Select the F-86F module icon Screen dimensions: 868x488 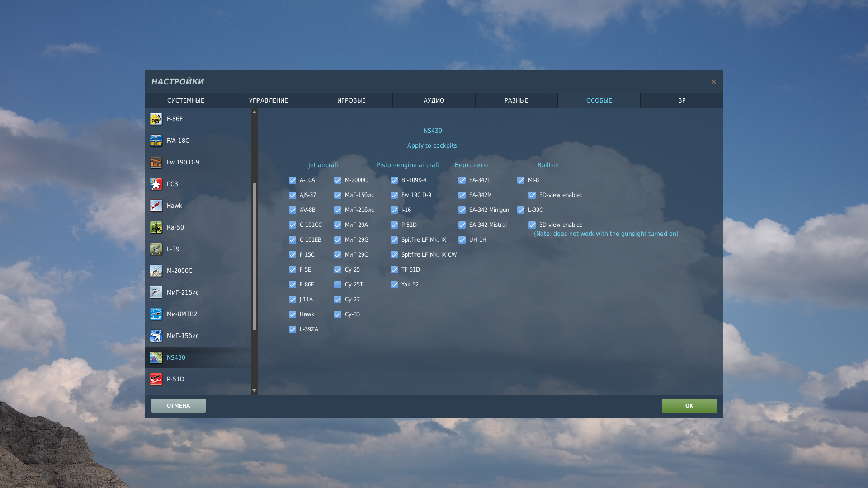156,119
